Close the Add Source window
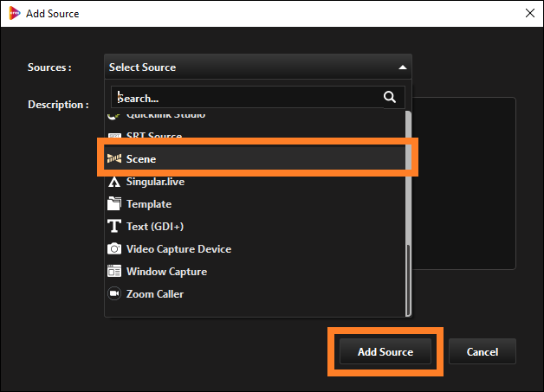Image resolution: width=544 pixels, height=392 pixels. pos(530,13)
